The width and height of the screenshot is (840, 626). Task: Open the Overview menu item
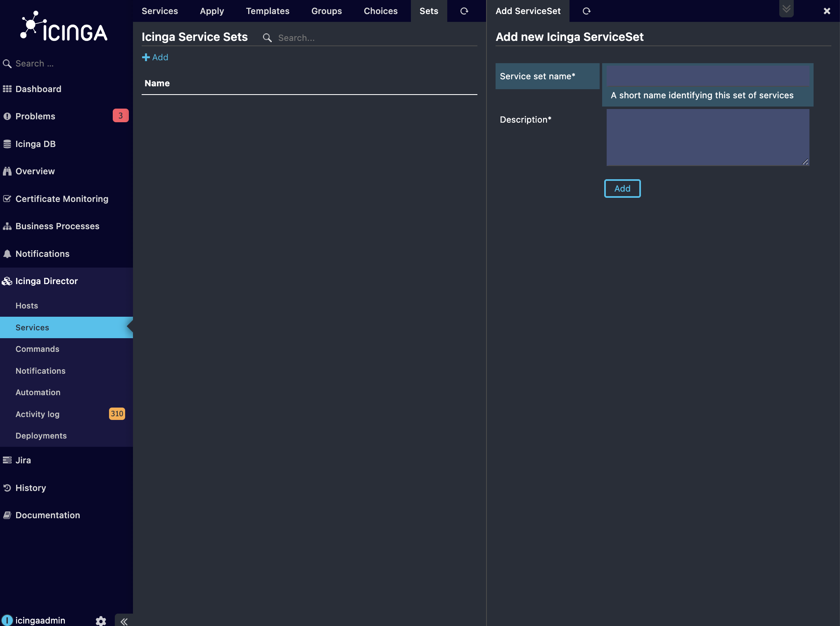point(66,171)
